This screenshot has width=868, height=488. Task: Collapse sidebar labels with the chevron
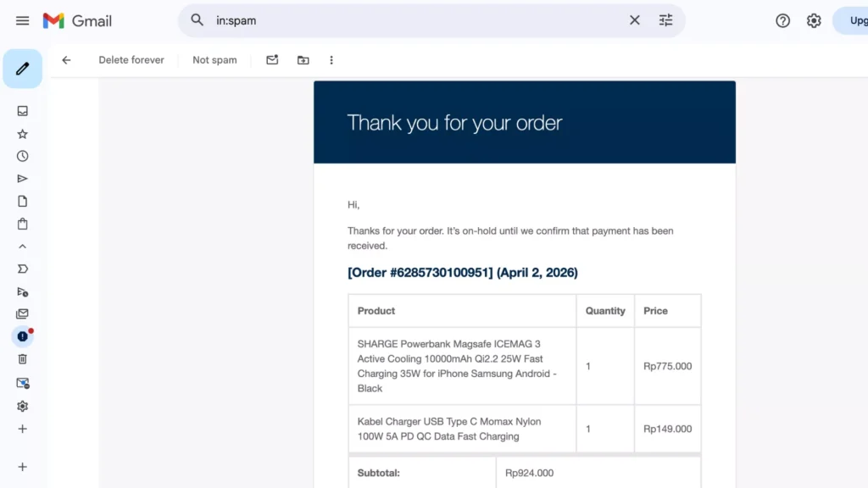click(x=22, y=247)
